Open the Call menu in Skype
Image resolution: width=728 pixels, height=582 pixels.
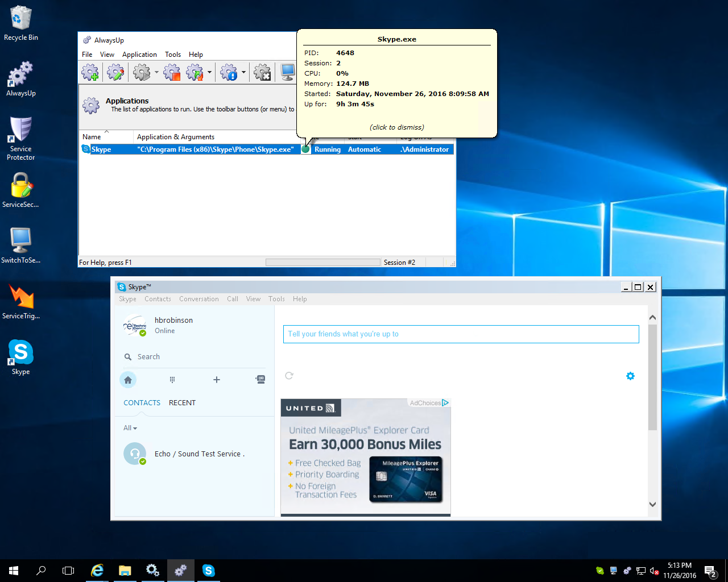(233, 299)
